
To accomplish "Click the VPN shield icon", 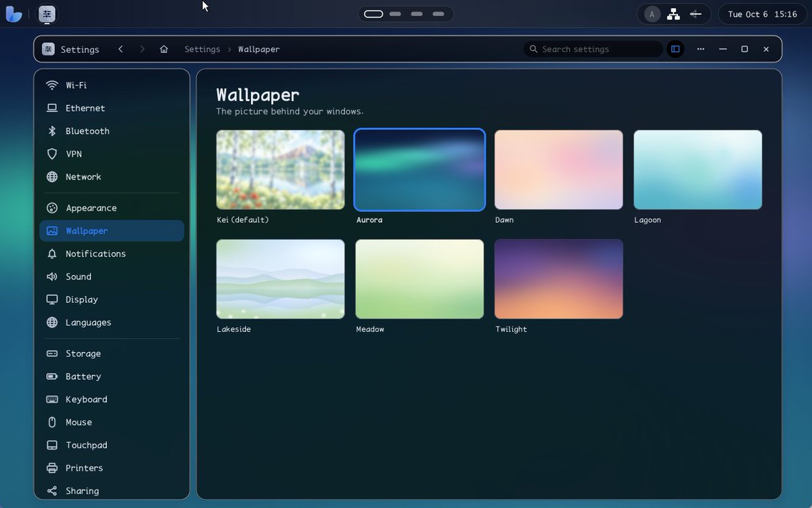I will click(x=52, y=154).
